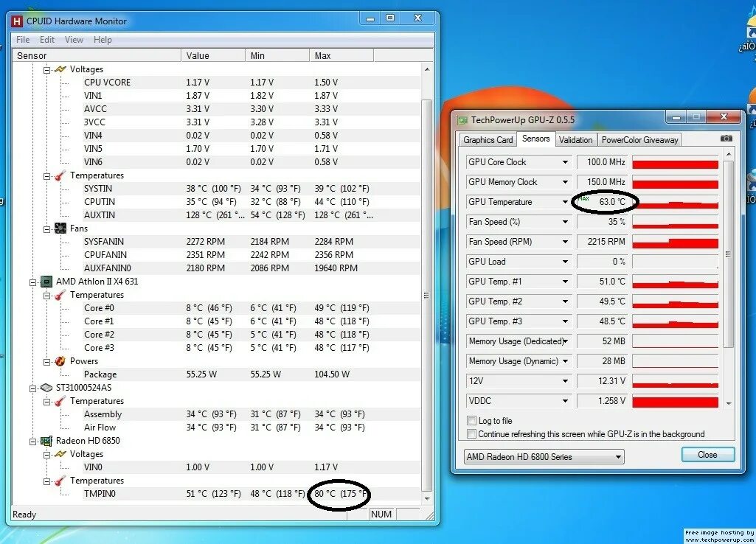Open the Fan Speed (RPM) dropdown
Viewport: 756px width, 544px height.
565,242
